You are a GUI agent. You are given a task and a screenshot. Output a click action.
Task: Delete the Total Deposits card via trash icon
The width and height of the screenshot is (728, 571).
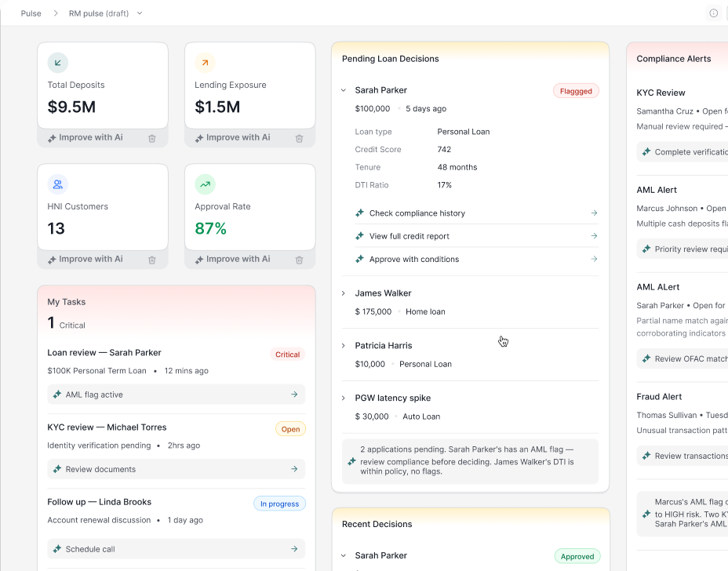[x=152, y=138]
